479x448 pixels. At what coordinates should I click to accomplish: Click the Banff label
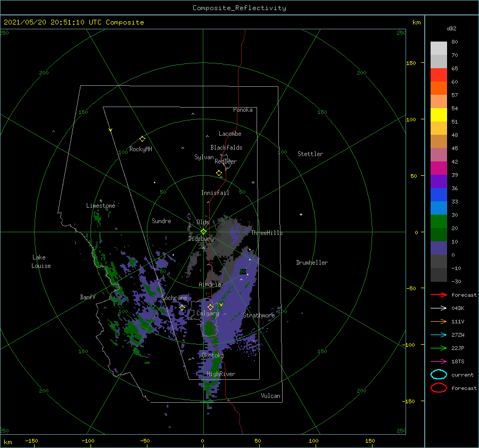(x=88, y=297)
